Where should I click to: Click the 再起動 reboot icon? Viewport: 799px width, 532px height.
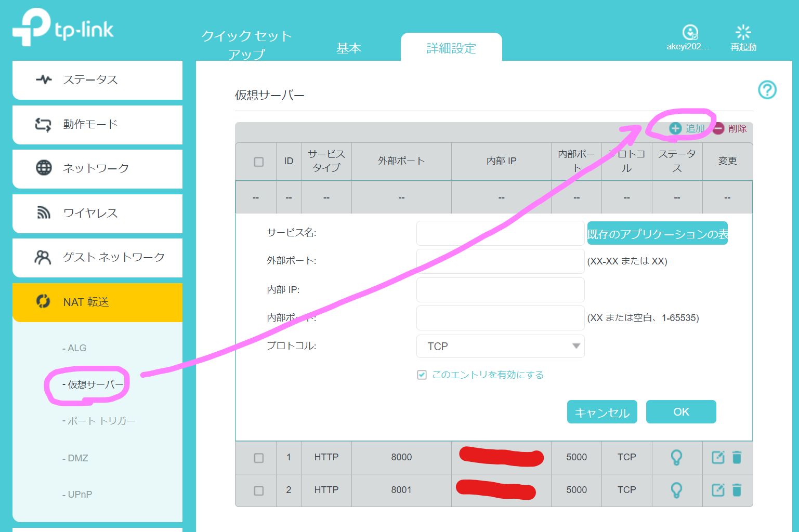[743, 32]
